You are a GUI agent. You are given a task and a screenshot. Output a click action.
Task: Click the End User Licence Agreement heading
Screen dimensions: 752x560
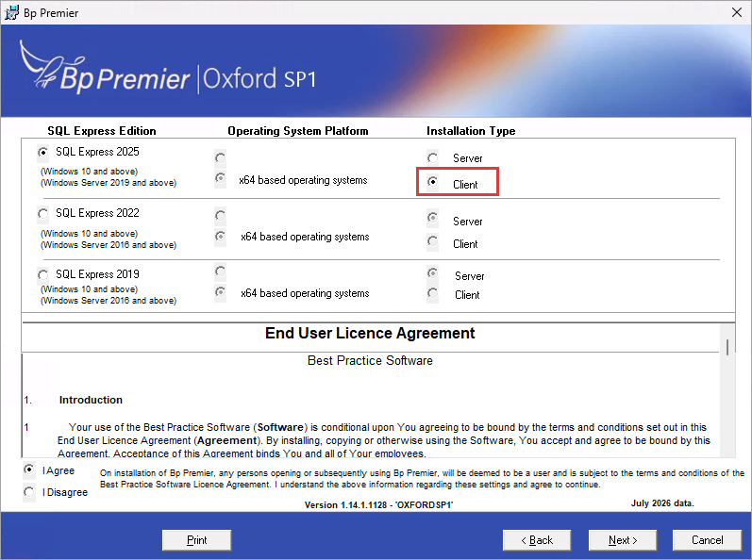pos(370,333)
